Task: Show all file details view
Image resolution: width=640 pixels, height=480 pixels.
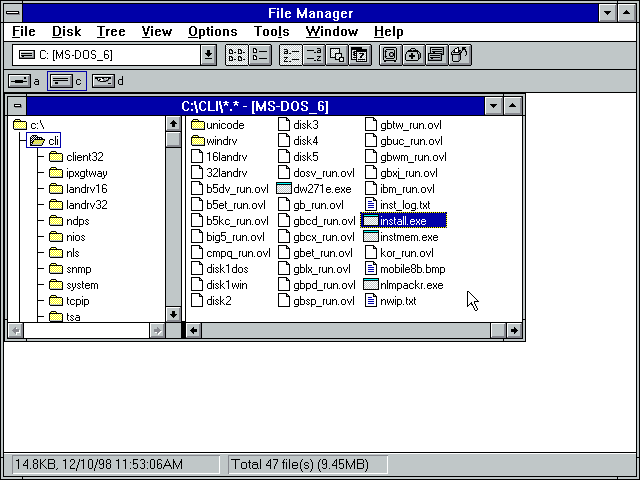Action: pyautogui.click(x=260, y=55)
